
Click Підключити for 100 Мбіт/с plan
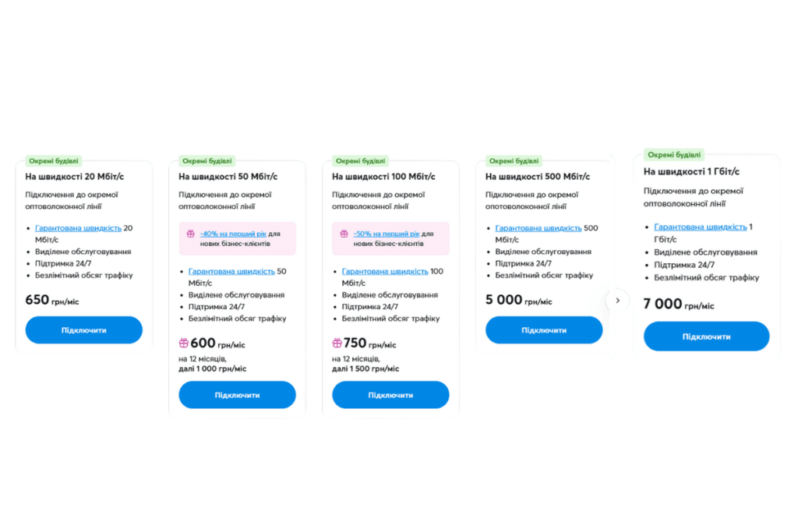pos(391,395)
